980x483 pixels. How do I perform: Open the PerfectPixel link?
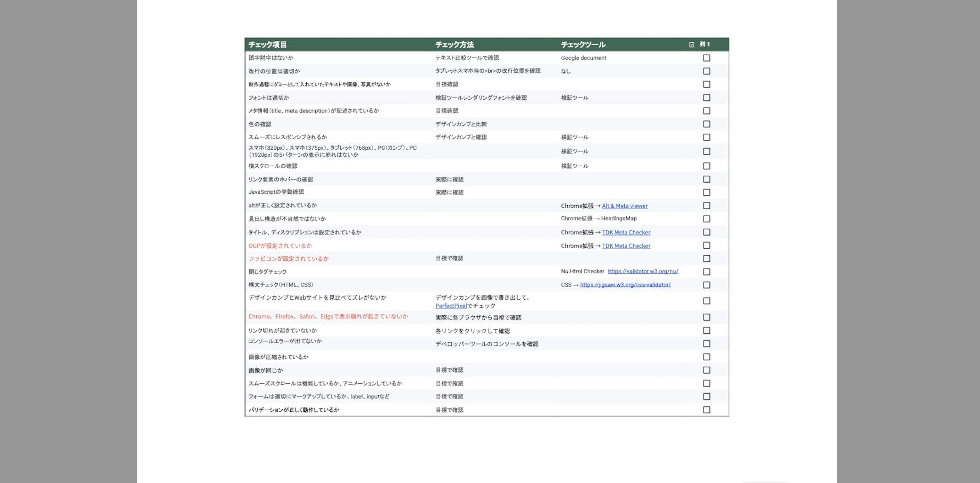point(451,306)
